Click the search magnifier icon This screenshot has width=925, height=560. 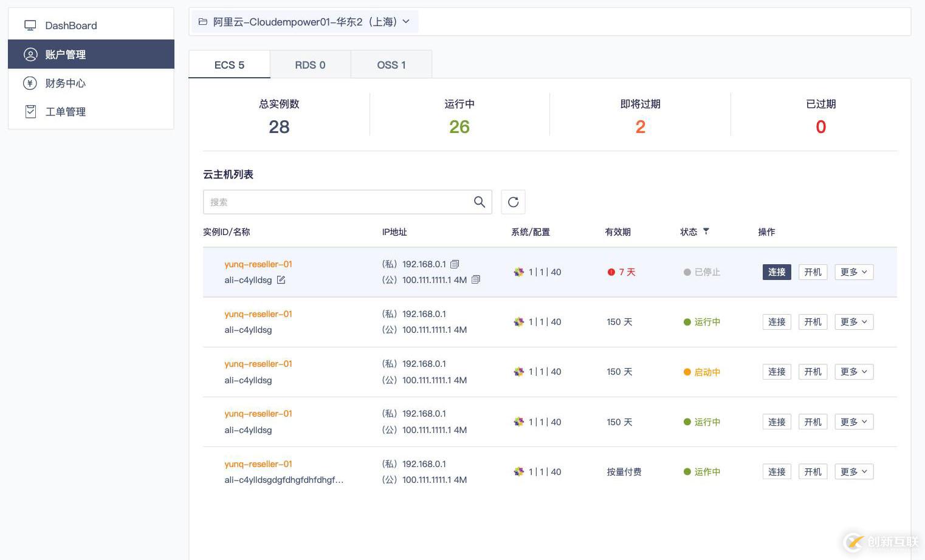(x=480, y=202)
